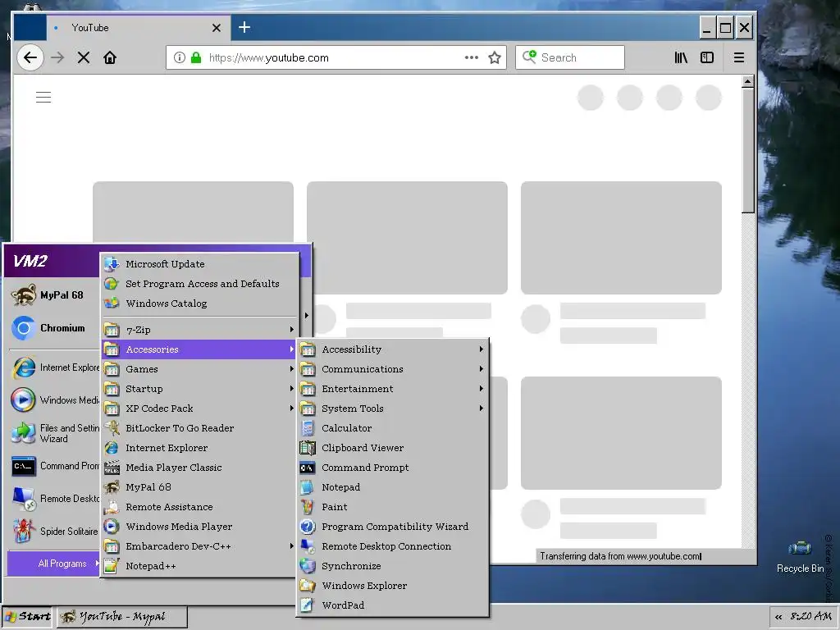The width and height of the screenshot is (840, 630).
Task: Open the browser hamburger menu
Action: click(739, 57)
